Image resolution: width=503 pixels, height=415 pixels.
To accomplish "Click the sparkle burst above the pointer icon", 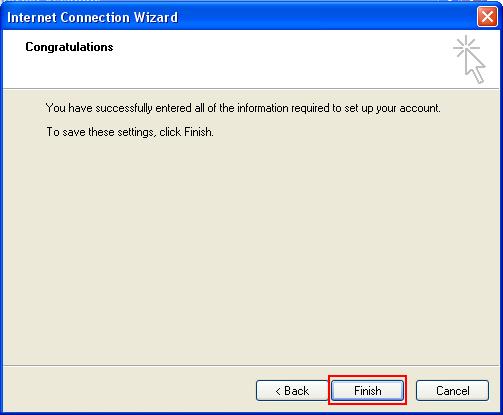I will pyautogui.click(x=466, y=46).
